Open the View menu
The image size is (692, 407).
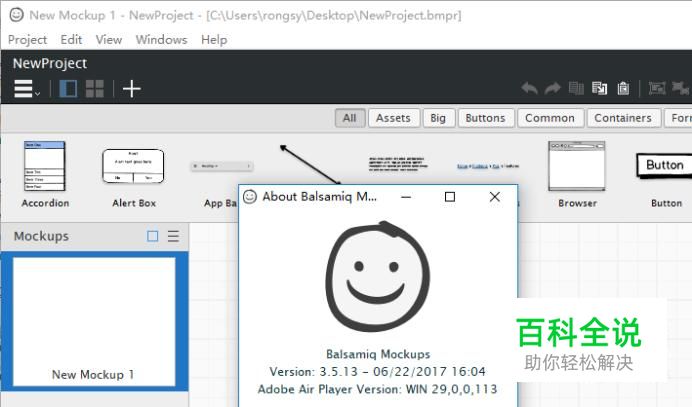pos(109,40)
